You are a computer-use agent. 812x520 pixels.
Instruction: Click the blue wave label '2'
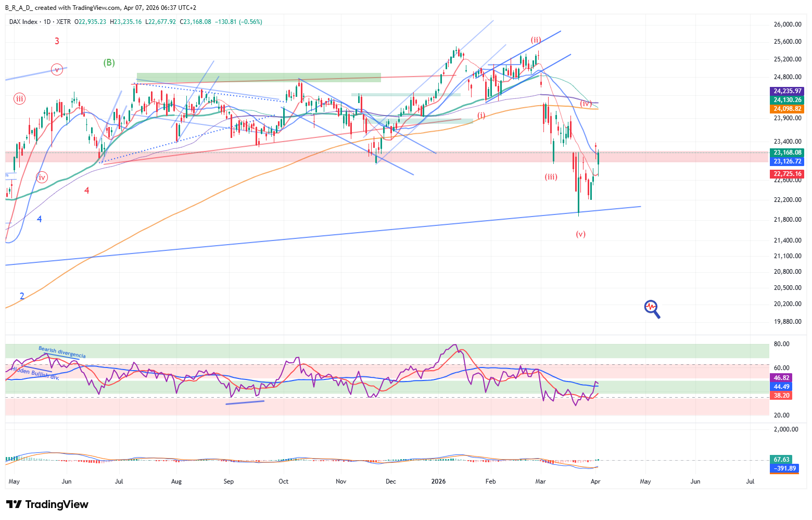(22, 296)
